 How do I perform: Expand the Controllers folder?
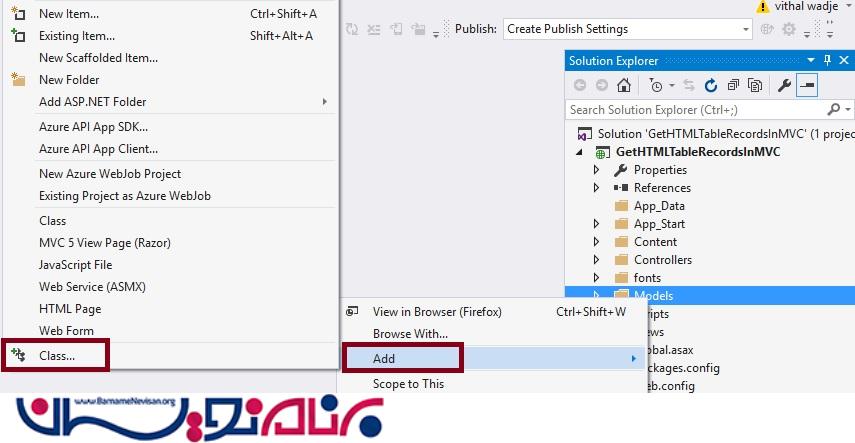597,260
